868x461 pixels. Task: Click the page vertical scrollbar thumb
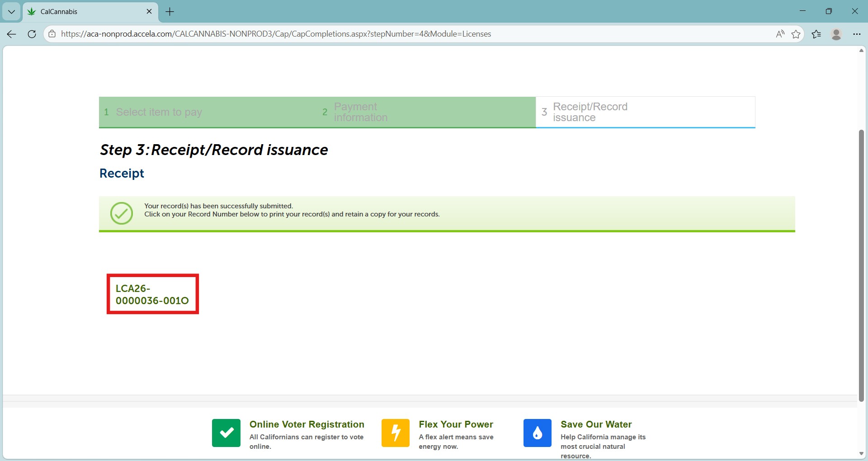coord(861,266)
